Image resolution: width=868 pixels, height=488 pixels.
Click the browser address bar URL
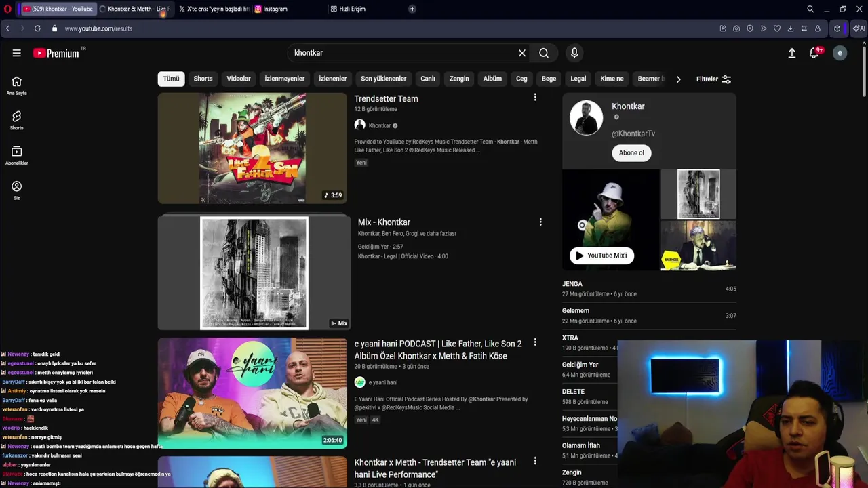98,28
